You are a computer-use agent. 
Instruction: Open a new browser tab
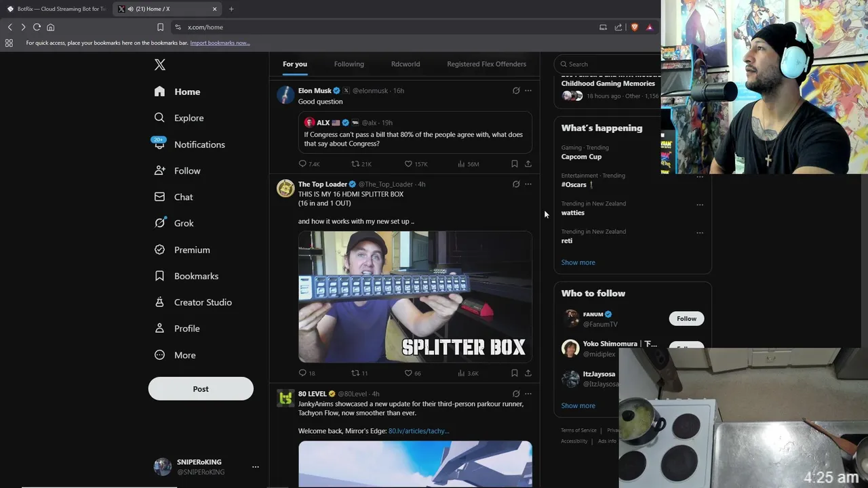tap(231, 9)
